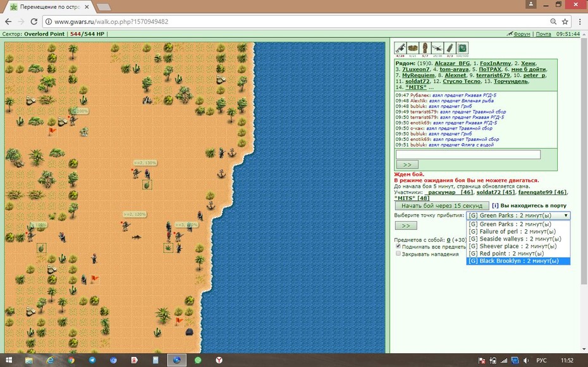Open File Explorer from the taskbar

coord(29,360)
